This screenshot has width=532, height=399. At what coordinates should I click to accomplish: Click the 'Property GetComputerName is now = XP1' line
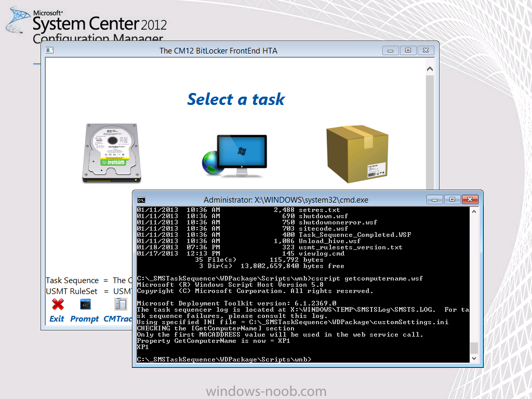[x=214, y=341]
